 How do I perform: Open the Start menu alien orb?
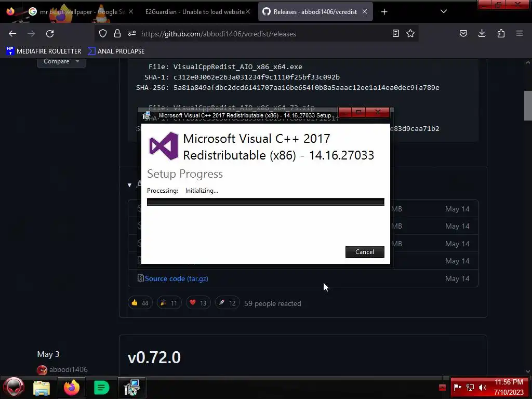click(14, 388)
